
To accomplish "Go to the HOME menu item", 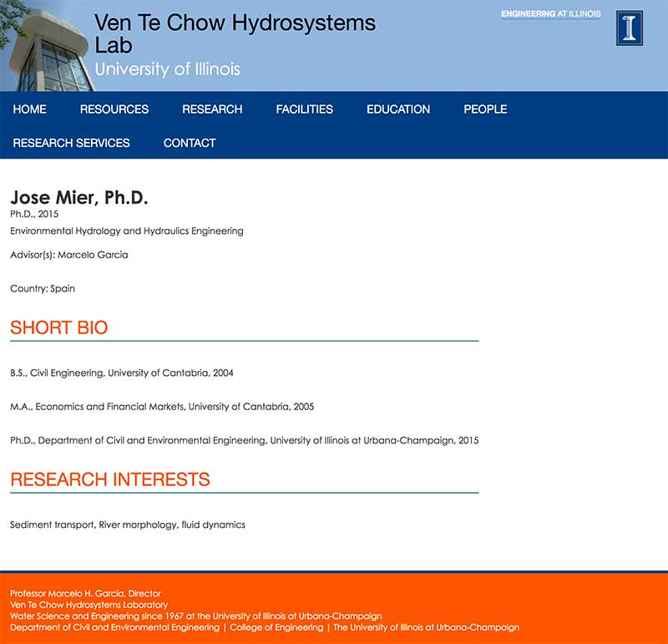I will (x=29, y=109).
